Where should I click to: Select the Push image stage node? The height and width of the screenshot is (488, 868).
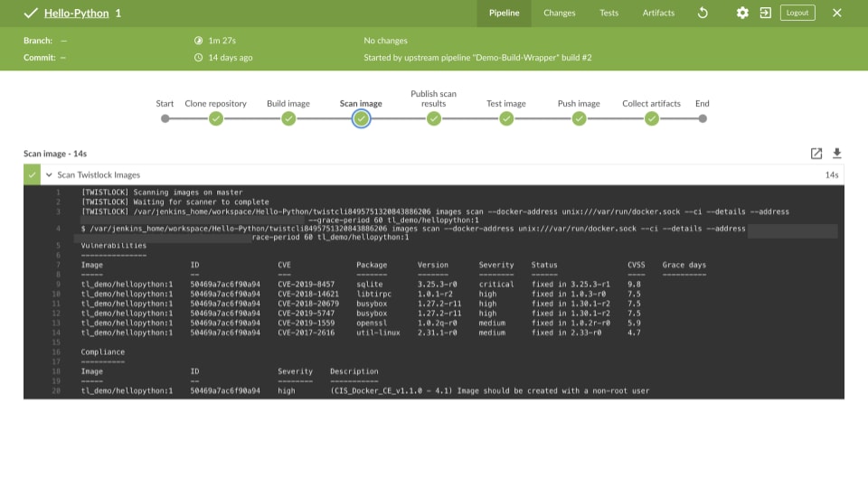[579, 118]
